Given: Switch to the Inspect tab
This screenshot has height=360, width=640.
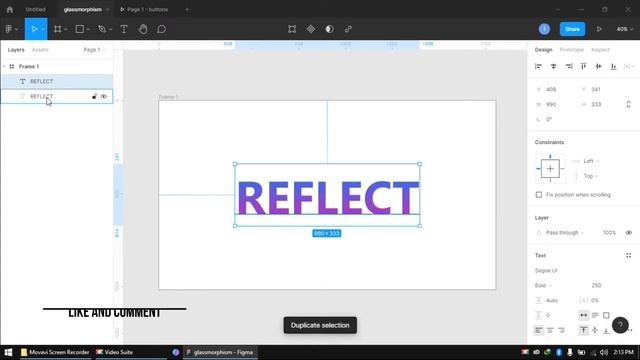Looking at the screenshot, I should (600, 50).
